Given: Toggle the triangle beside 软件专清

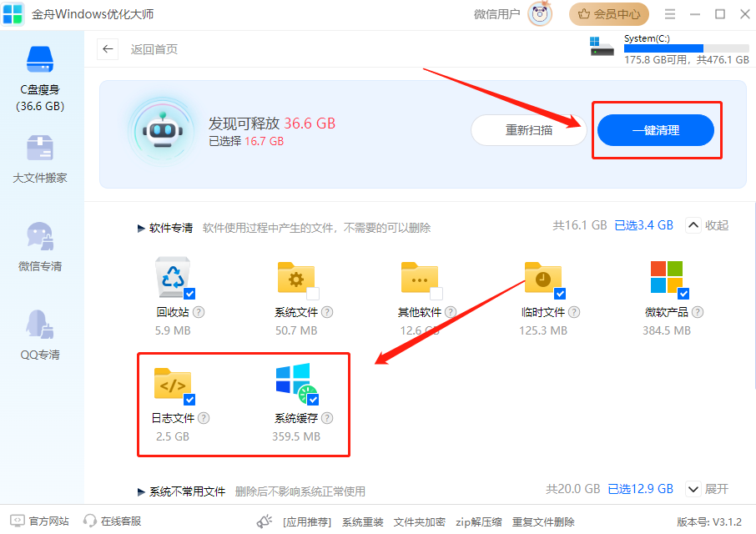Looking at the screenshot, I should (141, 228).
